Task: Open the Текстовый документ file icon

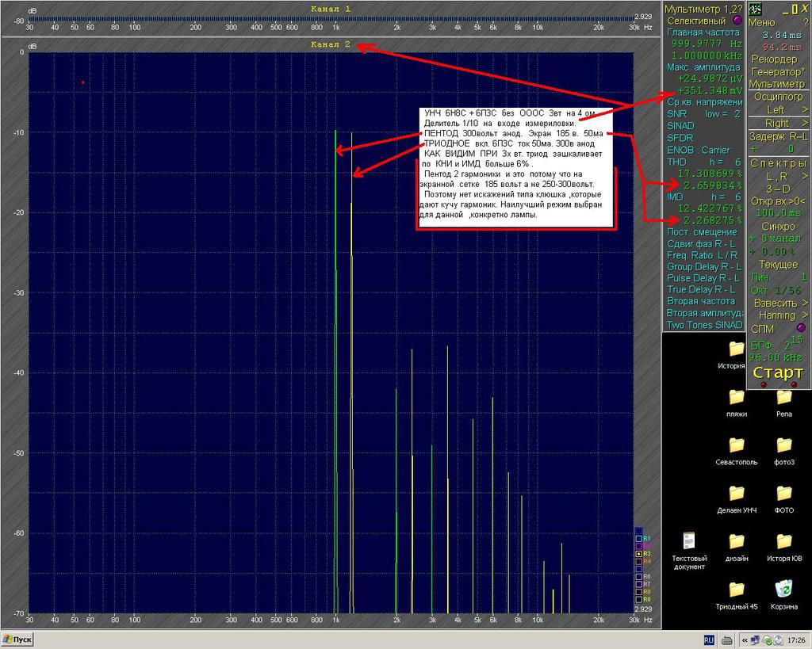Action: (689, 550)
